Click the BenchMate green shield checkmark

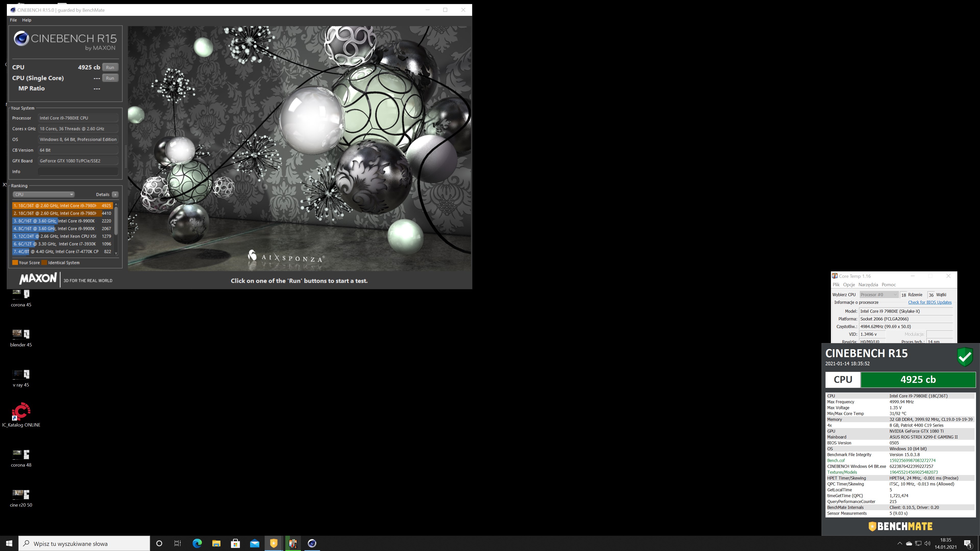point(965,357)
